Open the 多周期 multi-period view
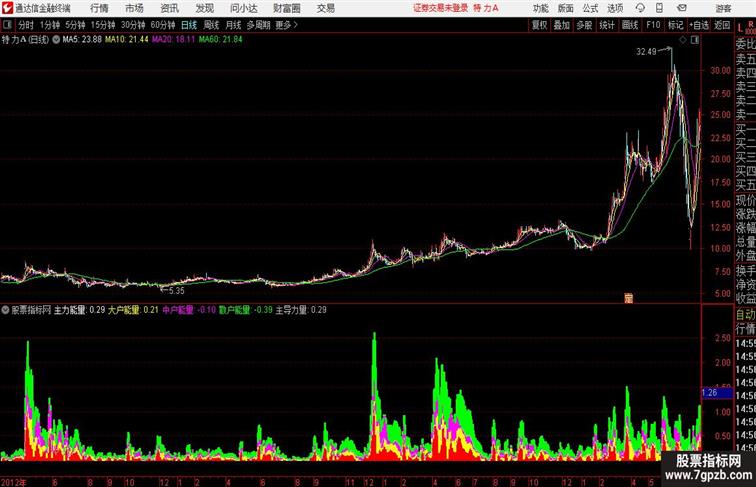756x487 pixels. (258, 25)
